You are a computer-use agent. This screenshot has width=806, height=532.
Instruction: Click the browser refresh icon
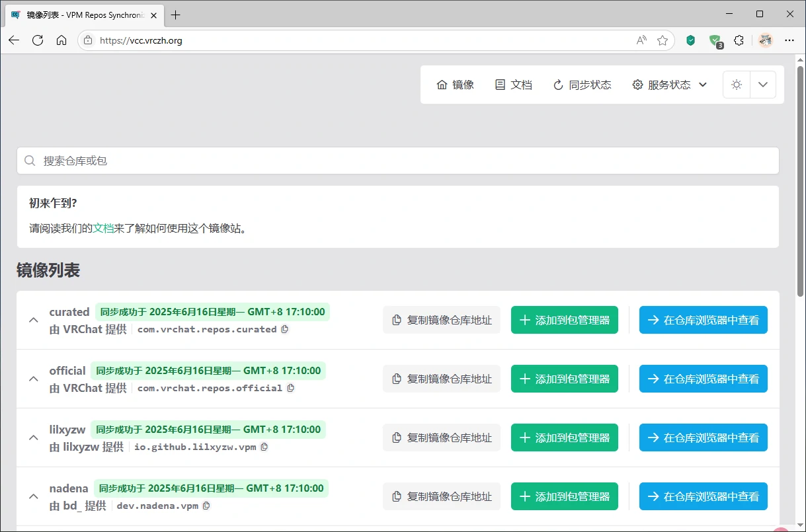[x=38, y=40]
